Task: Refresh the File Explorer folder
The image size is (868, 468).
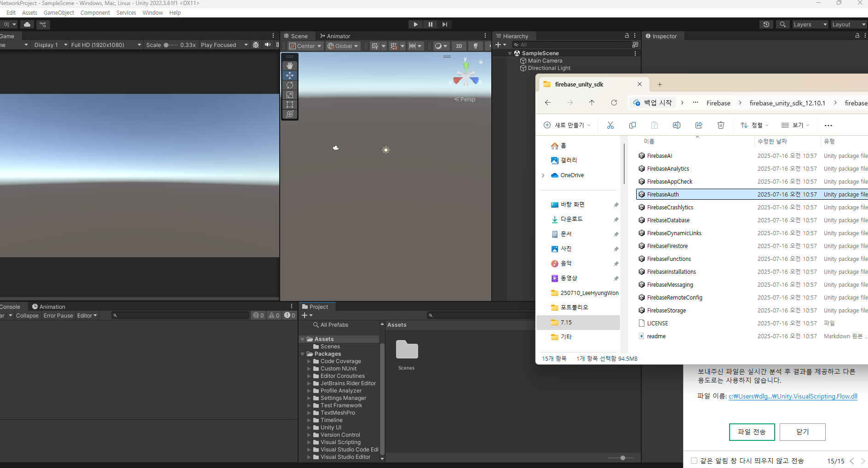Action: pos(614,103)
